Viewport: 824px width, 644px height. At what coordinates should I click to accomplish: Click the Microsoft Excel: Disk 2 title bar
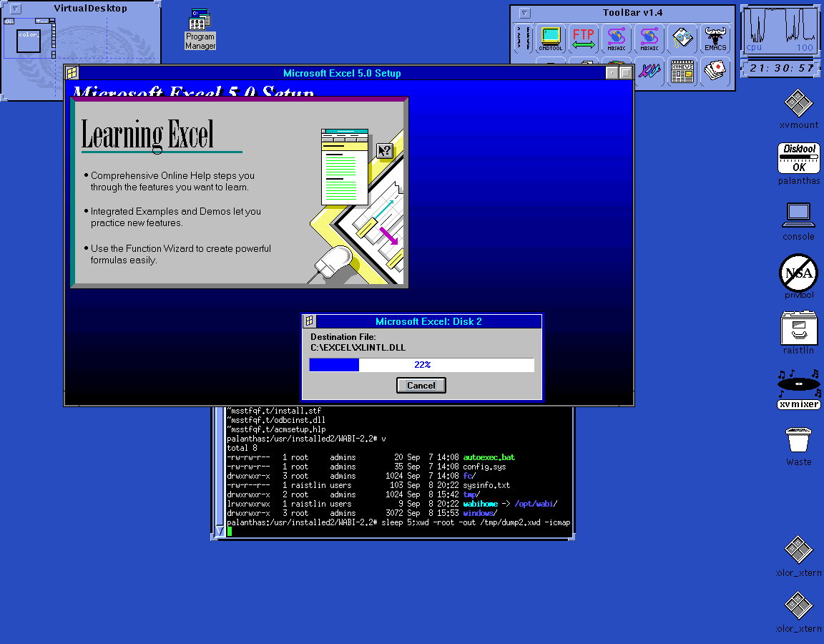click(x=428, y=321)
